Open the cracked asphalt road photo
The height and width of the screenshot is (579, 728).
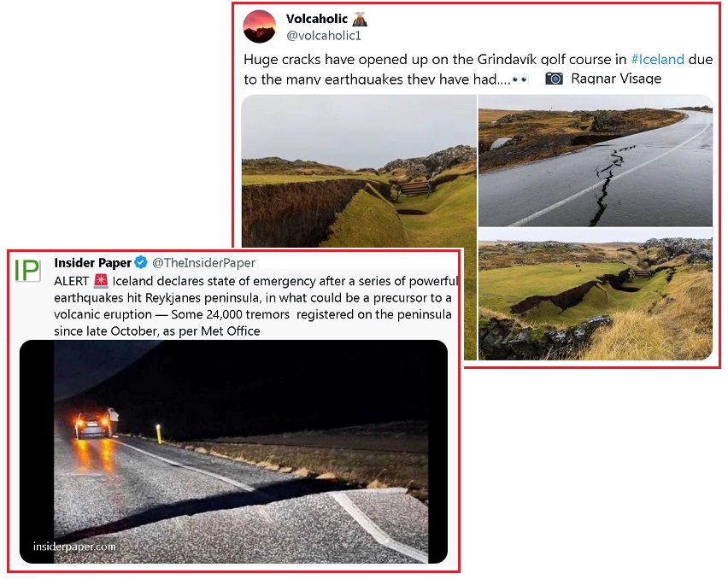tap(596, 161)
